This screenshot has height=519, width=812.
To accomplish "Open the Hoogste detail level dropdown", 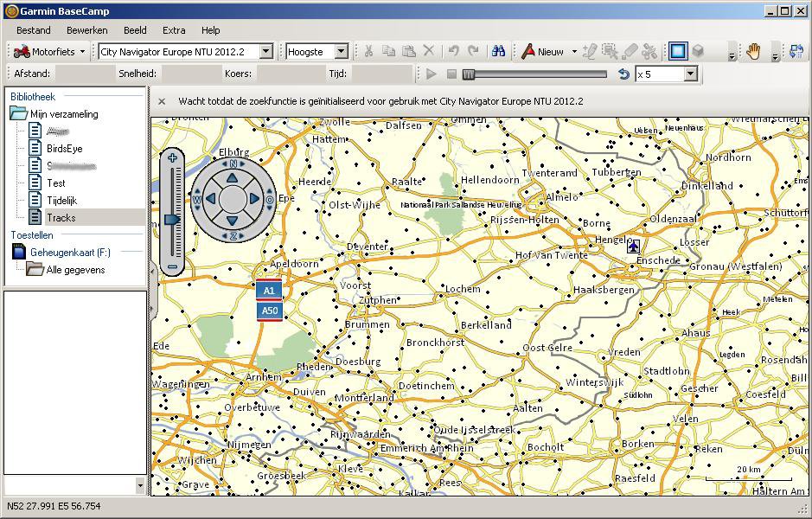I will tap(342, 51).
